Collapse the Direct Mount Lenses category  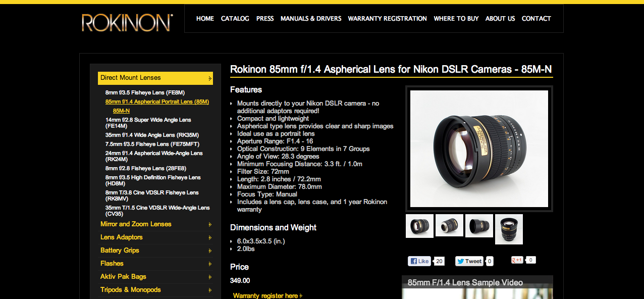coord(155,78)
